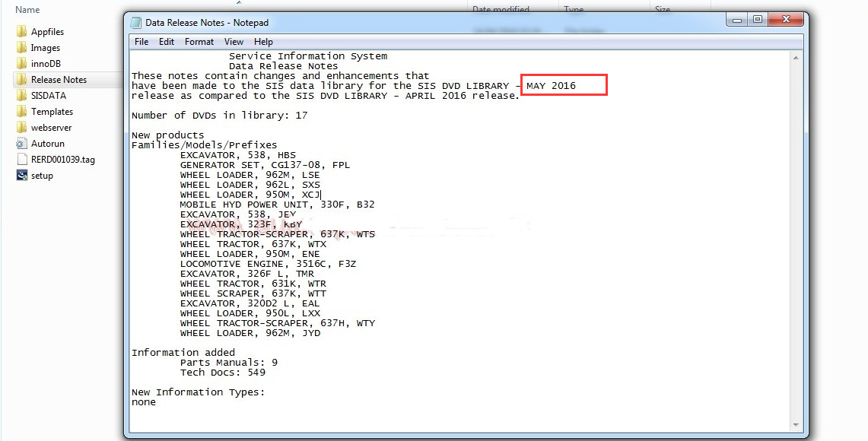The height and width of the screenshot is (441, 868).
Task: Open the Images folder icon
Action: coord(21,48)
